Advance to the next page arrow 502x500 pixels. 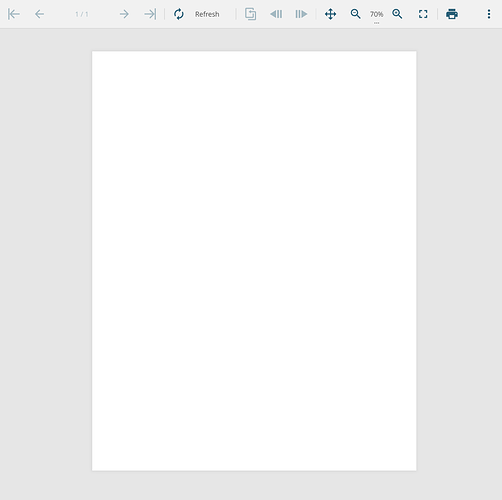click(124, 14)
